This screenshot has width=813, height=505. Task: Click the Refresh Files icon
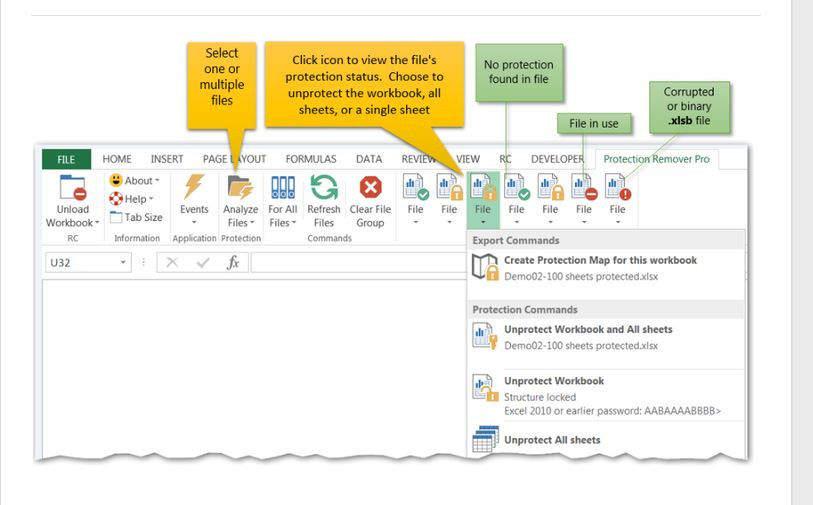(323, 187)
